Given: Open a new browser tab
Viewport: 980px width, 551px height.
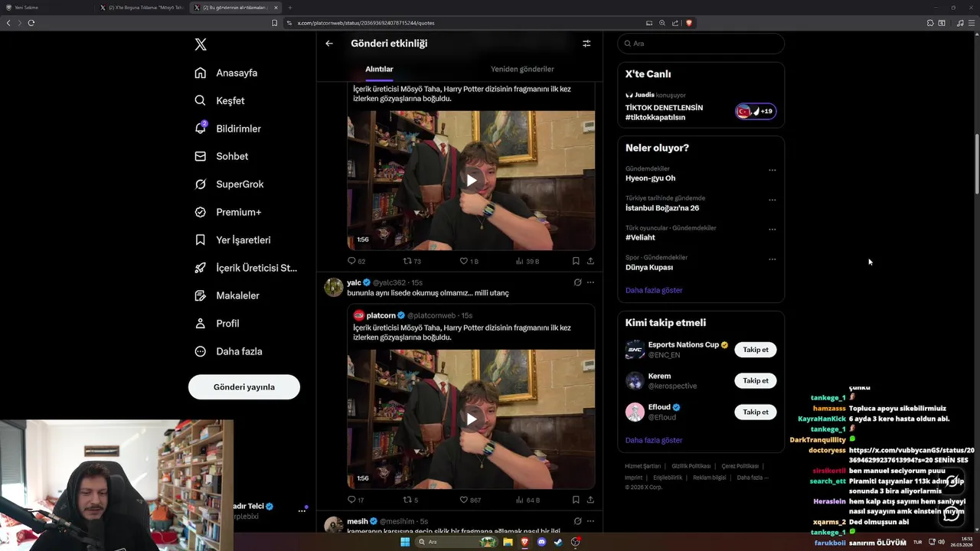Looking at the screenshot, I should point(289,8).
